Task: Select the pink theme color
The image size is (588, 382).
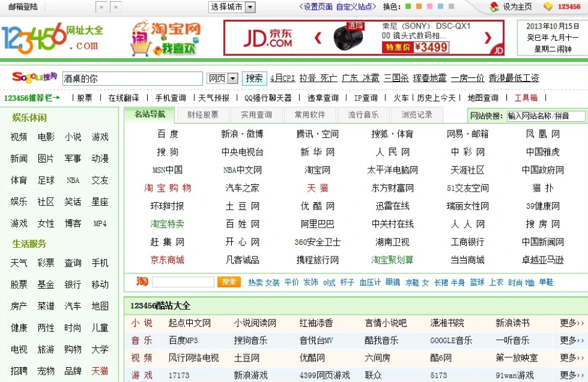Action: [430, 6]
